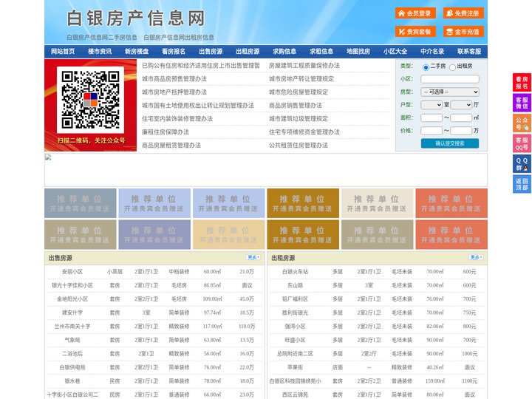Open the 白银火车站 rental listing
532x399 pixels.
[x=295, y=272]
